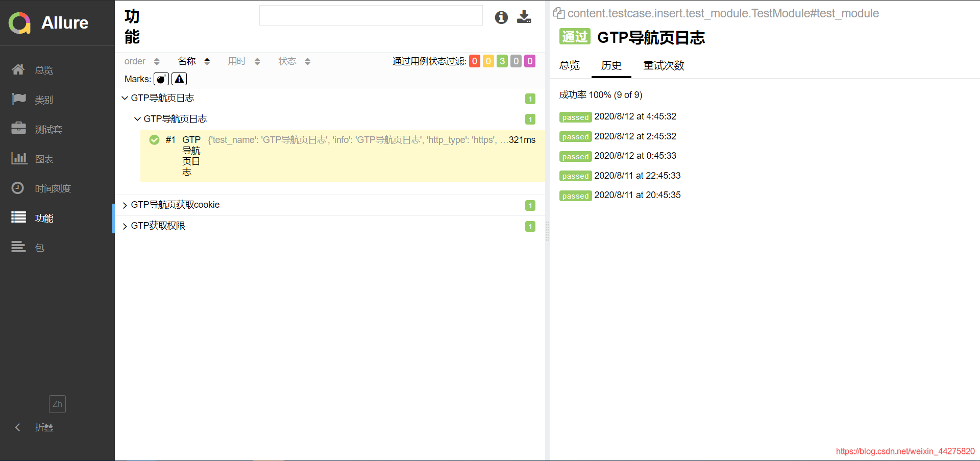Open 类别 categories flag icon
Screen dimensions: 980x461
click(x=19, y=99)
